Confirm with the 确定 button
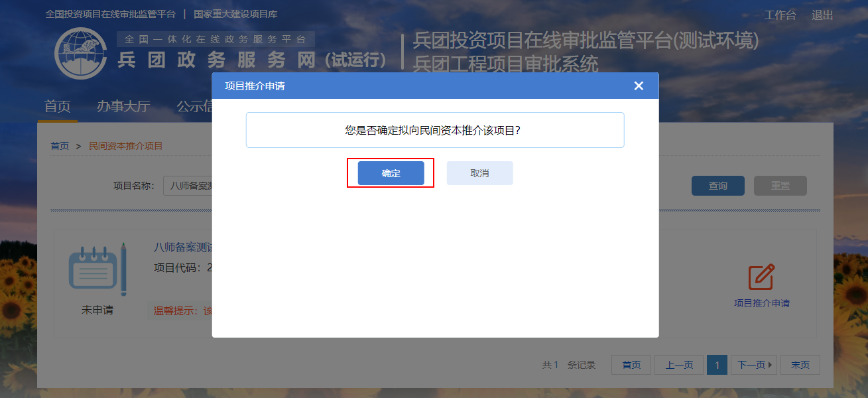Screen dimensions: 868x398 pyautogui.click(x=391, y=173)
